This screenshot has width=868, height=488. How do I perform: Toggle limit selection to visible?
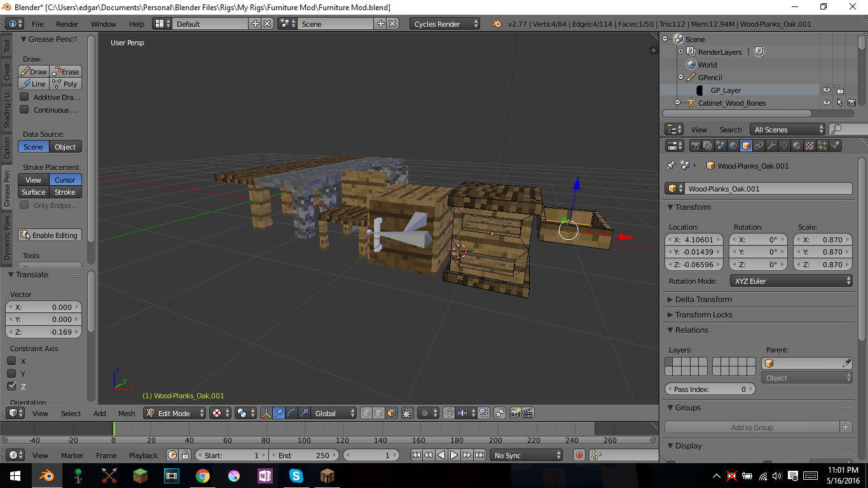pos(408,413)
